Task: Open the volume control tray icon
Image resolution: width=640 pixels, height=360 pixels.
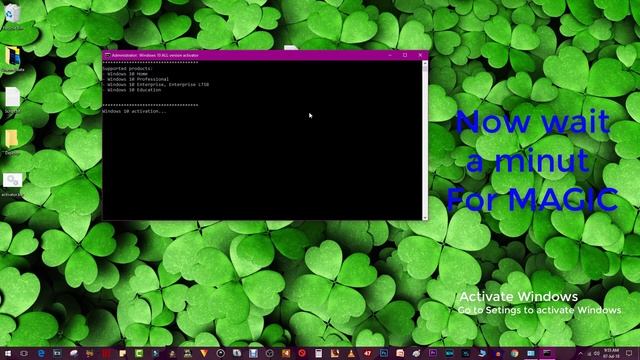Action: click(x=597, y=353)
